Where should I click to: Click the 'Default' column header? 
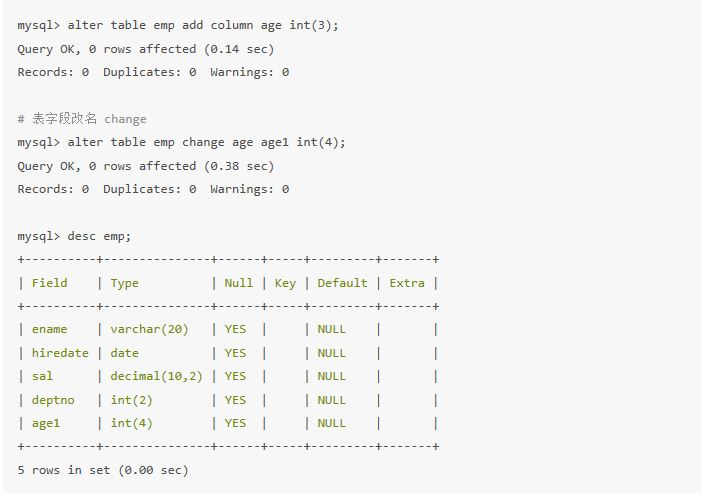point(342,283)
